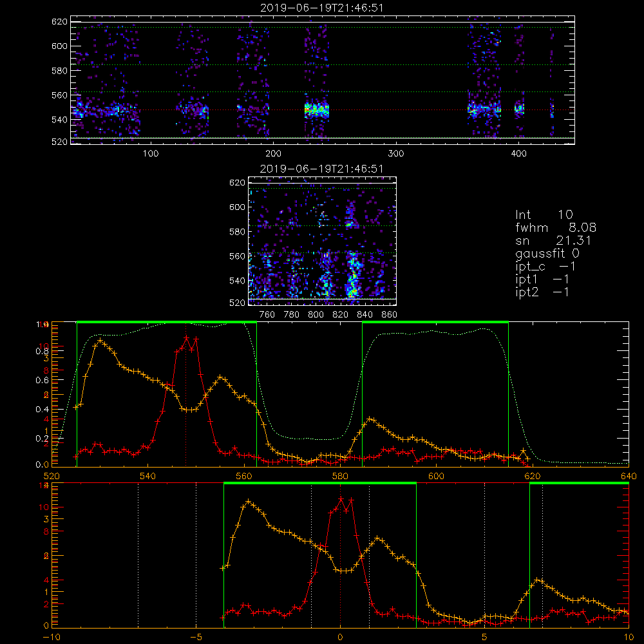Viewport: 644px width, 644px height.
Task: Click x-axis label 0 on bottom plot
Action: [340, 637]
